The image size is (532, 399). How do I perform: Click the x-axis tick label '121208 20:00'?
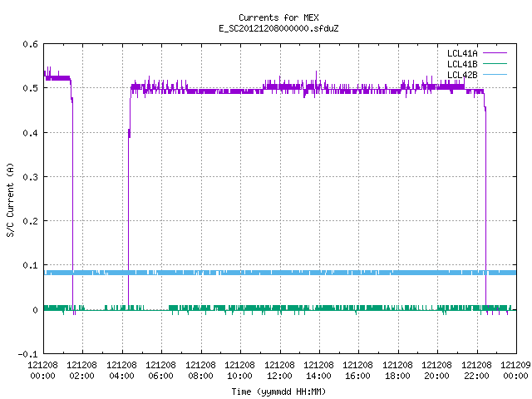point(437,371)
